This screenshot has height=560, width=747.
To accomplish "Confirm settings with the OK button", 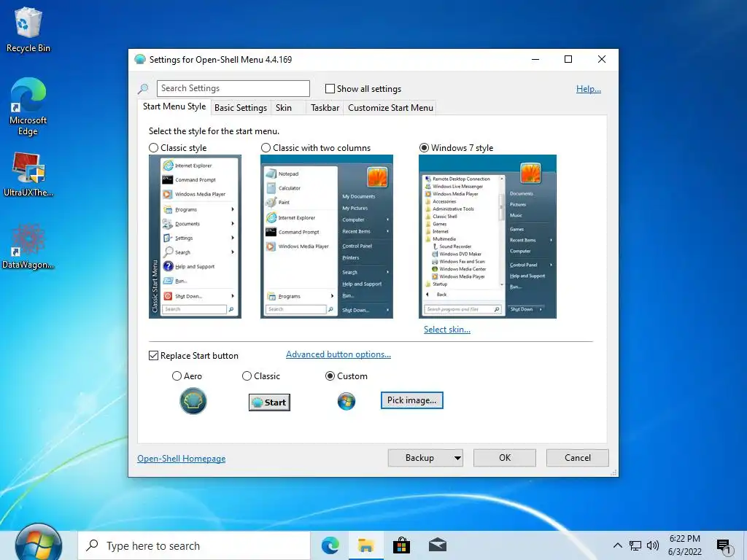I will [x=505, y=458].
